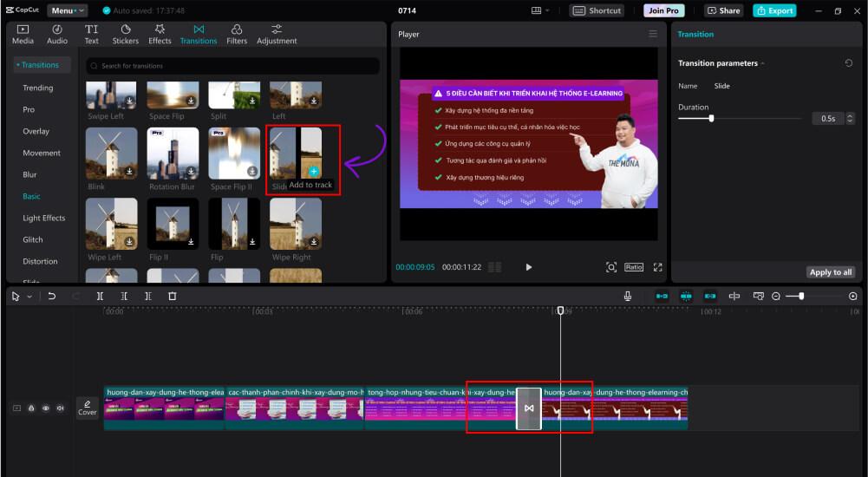Select the Blur transitions category
The image size is (868, 477).
click(x=29, y=174)
